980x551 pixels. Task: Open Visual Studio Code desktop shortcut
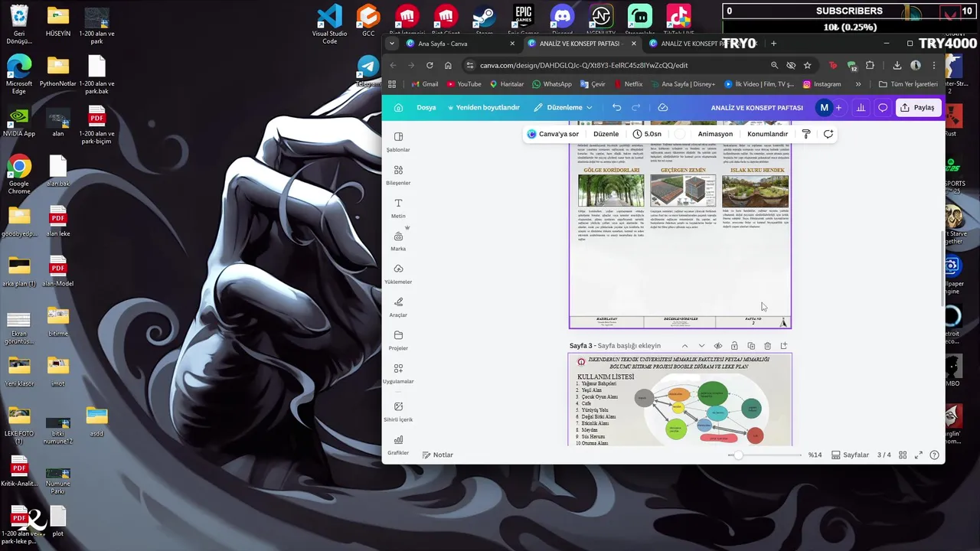[x=330, y=24]
